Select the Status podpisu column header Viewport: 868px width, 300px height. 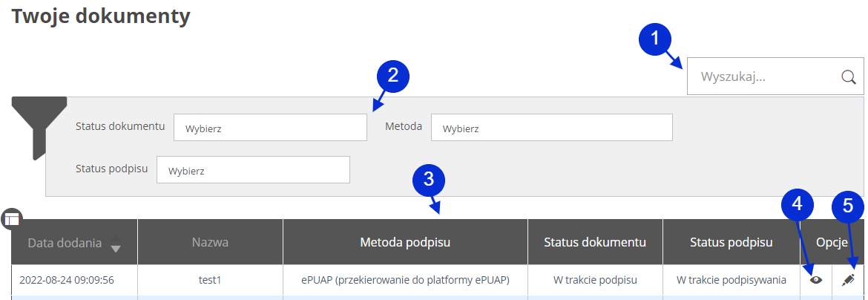(731, 242)
